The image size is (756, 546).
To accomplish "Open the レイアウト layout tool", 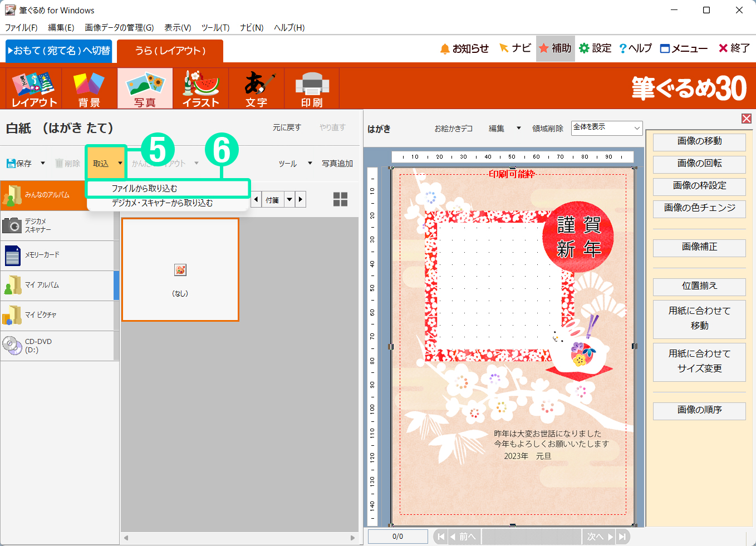I will pos(34,88).
